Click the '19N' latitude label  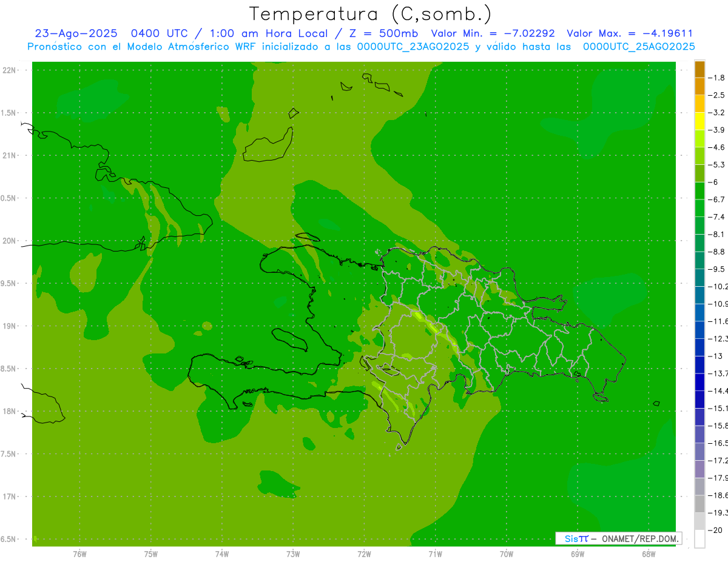10,326
